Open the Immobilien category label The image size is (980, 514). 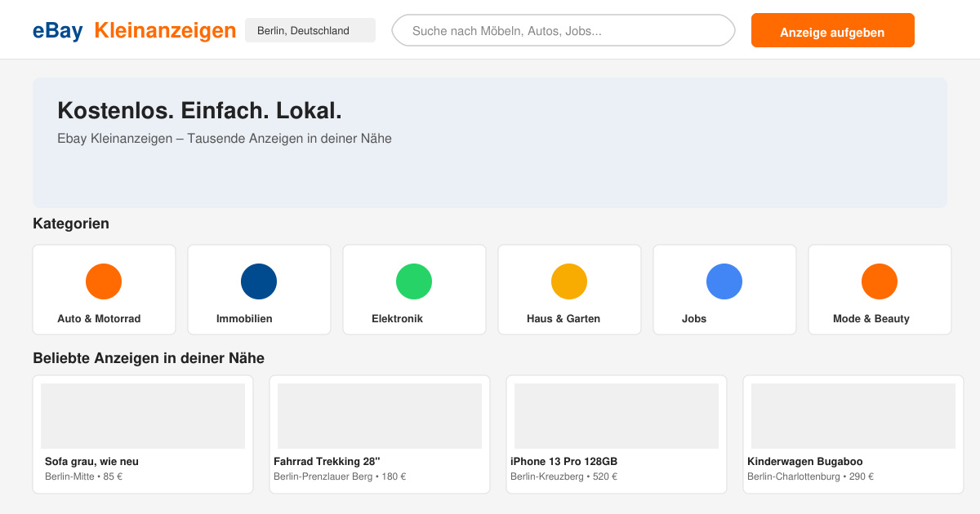coord(244,319)
